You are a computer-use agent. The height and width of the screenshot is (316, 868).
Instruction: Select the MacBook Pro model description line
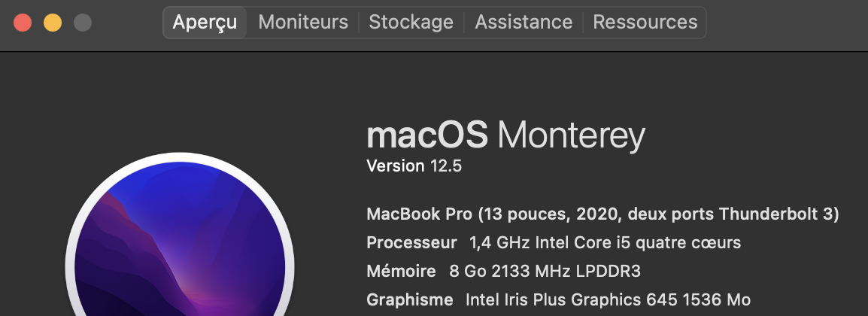(x=602, y=214)
